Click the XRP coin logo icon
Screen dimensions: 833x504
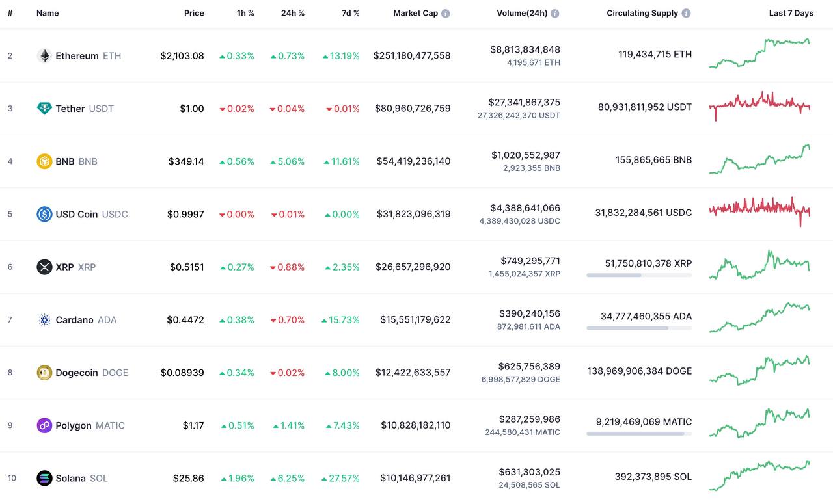(44, 267)
